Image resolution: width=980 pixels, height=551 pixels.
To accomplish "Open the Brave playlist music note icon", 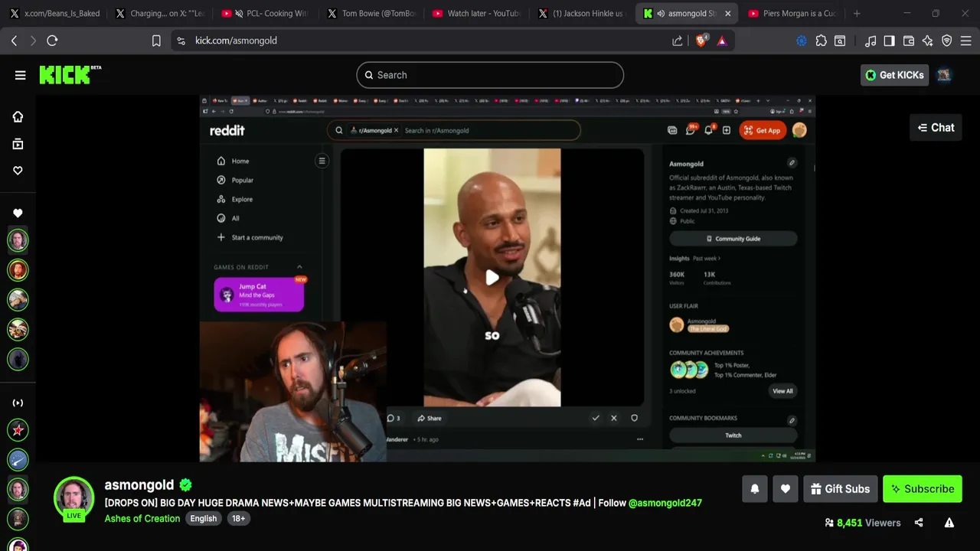I will tap(871, 41).
